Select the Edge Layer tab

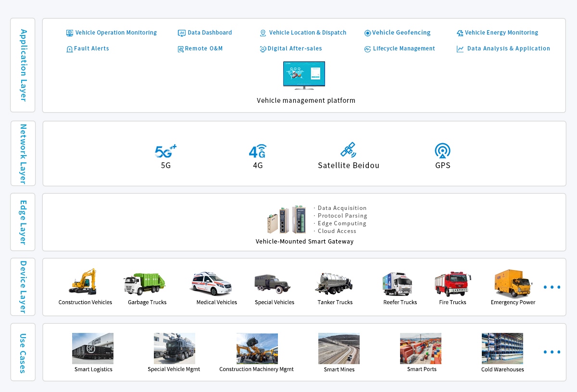23,222
